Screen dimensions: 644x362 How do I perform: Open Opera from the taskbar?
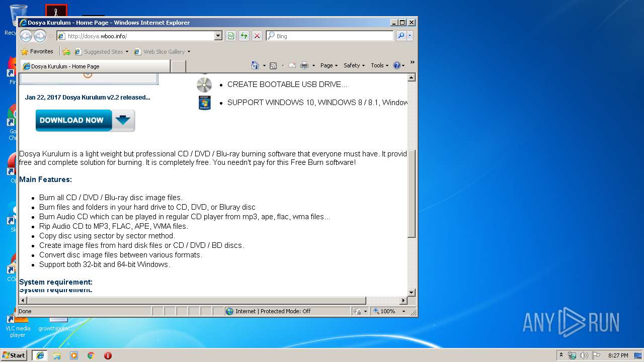tap(108, 355)
